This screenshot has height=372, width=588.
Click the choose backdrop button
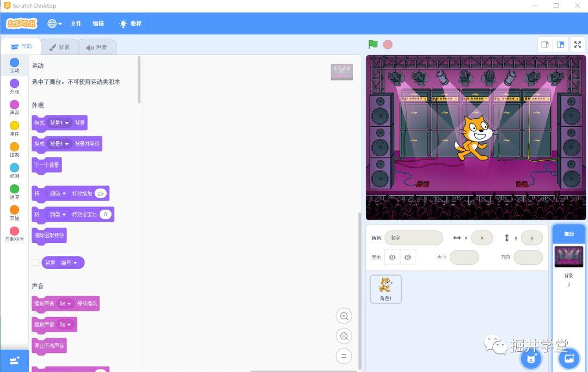[569, 359]
